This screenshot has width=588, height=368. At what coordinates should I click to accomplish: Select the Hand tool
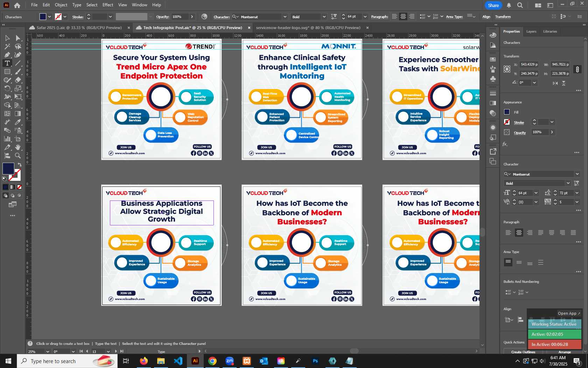[x=18, y=147]
